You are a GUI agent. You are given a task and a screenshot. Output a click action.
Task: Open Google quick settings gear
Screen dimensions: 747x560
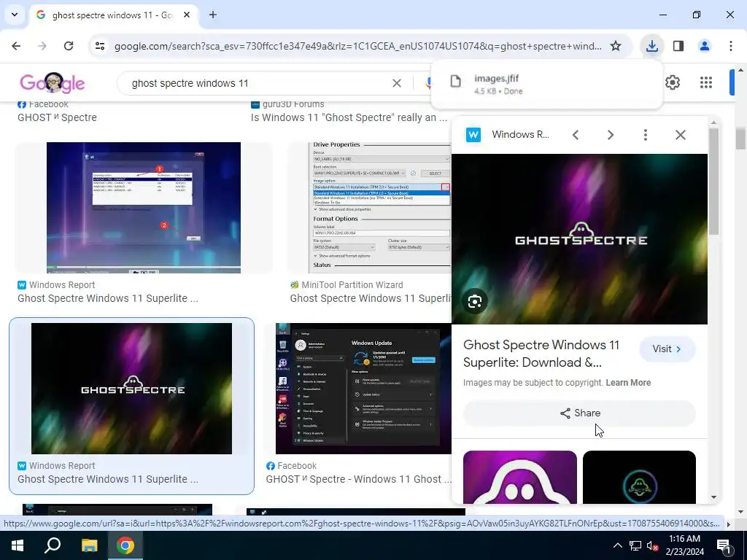coord(672,82)
